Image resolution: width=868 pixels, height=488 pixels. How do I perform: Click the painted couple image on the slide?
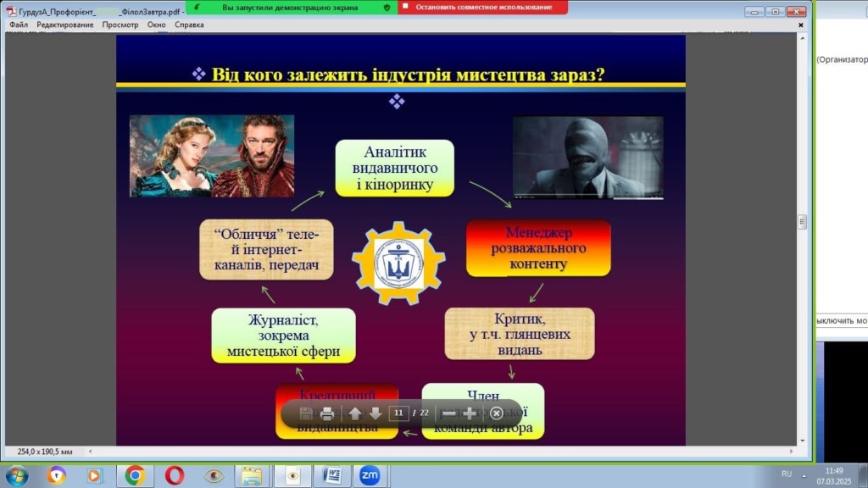[x=212, y=156]
